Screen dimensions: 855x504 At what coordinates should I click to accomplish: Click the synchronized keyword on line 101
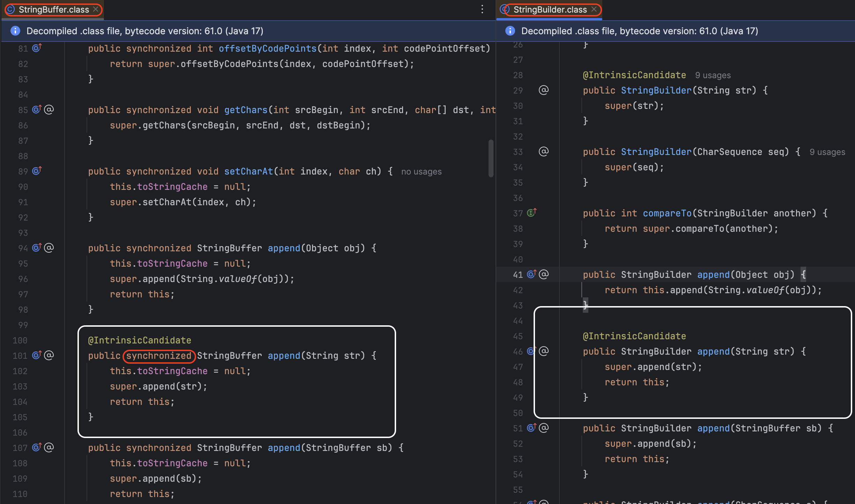(159, 356)
